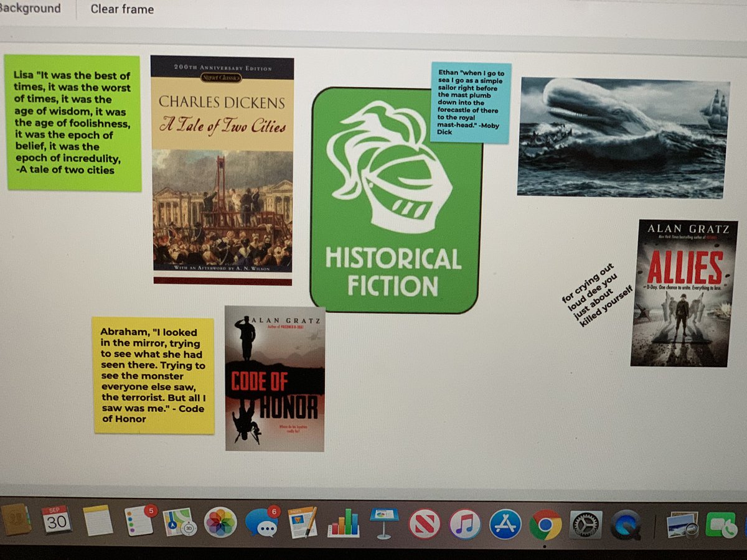Viewport: 747px width, 560px height.
Task: Select the green Lisa sticky note
Action: click(x=73, y=123)
